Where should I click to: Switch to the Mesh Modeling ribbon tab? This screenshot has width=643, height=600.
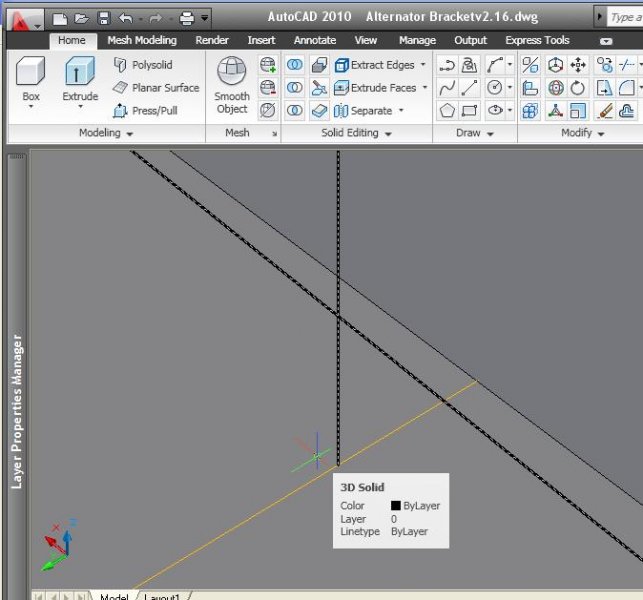142,40
